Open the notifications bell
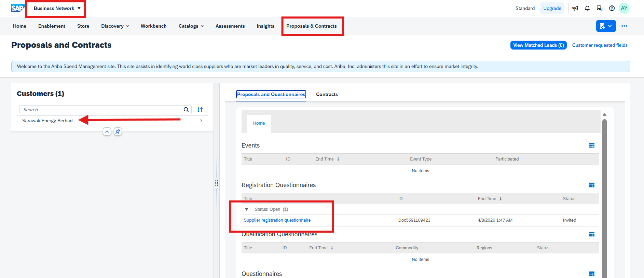Viewport: 644px width, 278px height. (x=587, y=8)
